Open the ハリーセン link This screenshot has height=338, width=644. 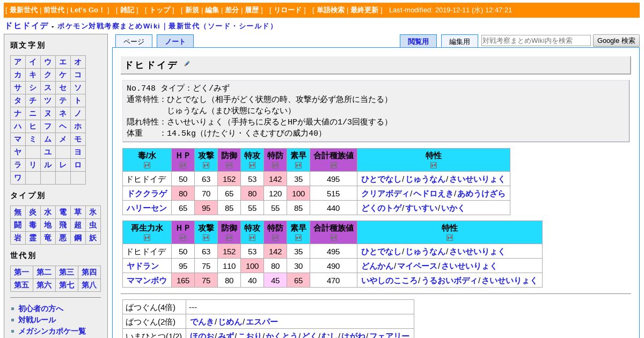[x=147, y=208]
